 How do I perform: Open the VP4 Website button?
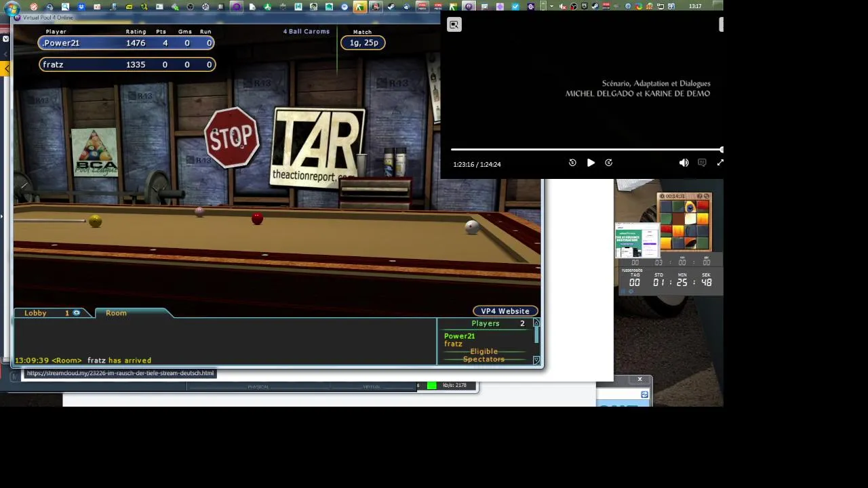[505, 311]
